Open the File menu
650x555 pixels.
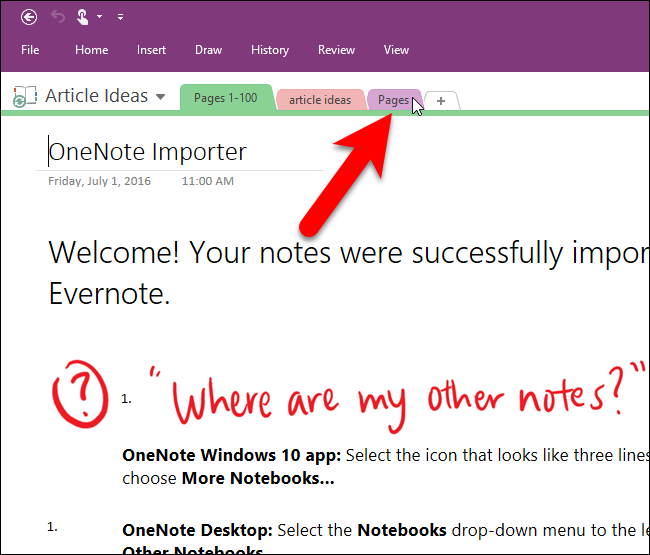30,50
